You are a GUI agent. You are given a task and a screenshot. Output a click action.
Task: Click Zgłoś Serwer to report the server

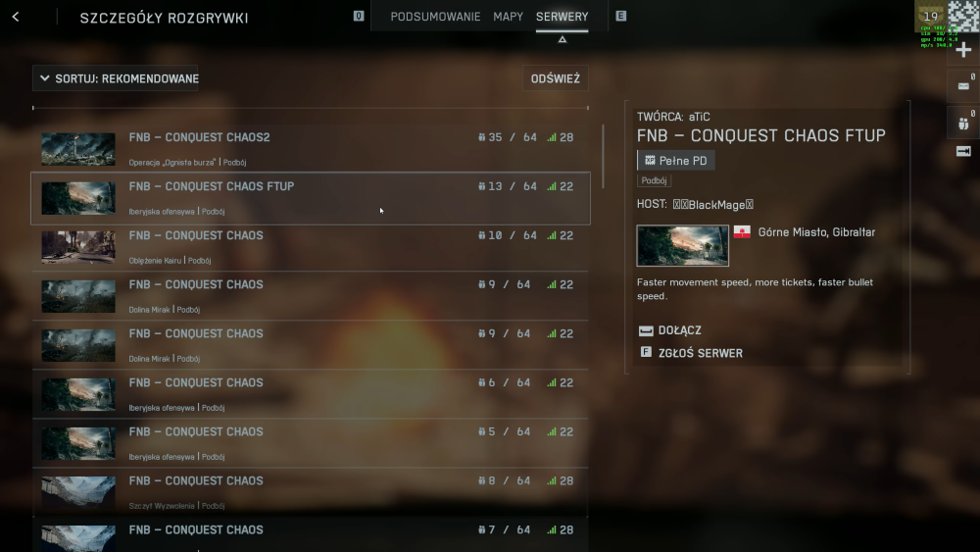click(x=691, y=353)
